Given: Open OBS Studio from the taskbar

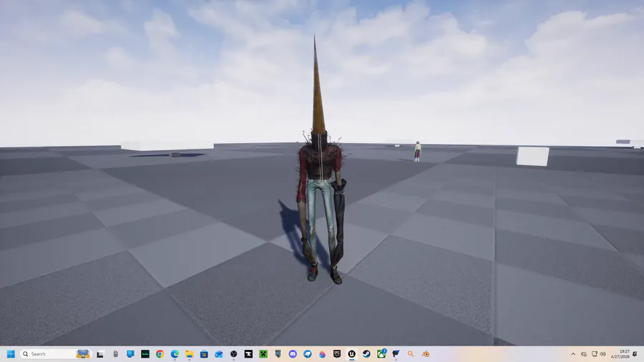Looking at the screenshot, I should click(x=233, y=354).
